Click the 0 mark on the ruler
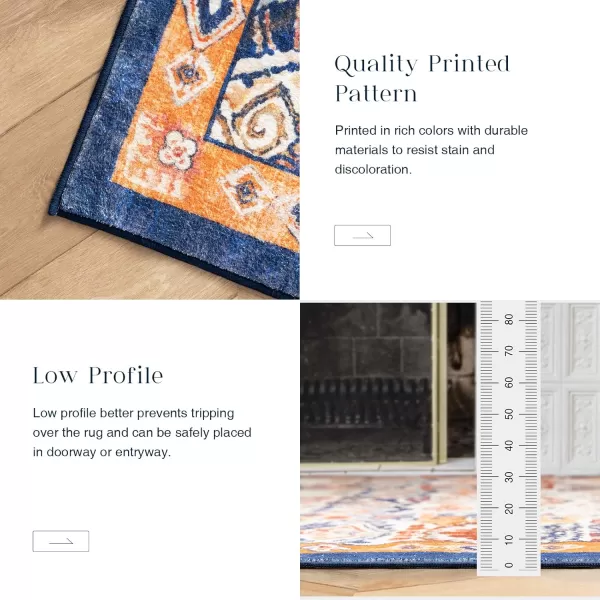Image resolution: width=600 pixels, height=600 pixels. 509,565
